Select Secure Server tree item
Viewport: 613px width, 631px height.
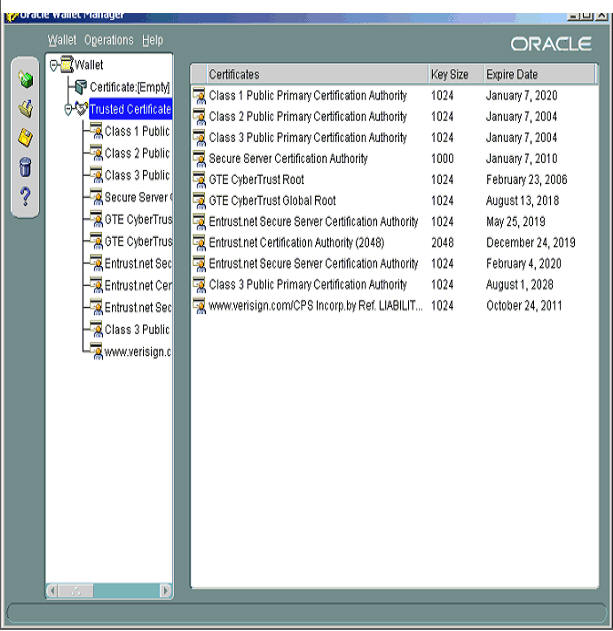pos(138,197)
